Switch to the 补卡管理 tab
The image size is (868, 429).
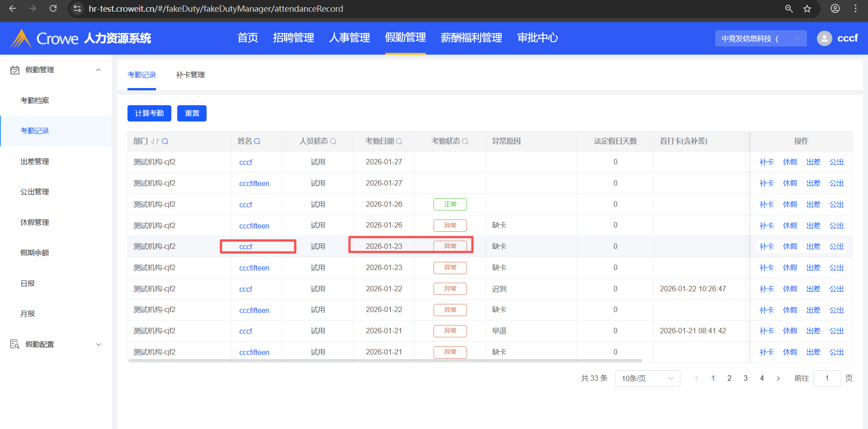190,75
